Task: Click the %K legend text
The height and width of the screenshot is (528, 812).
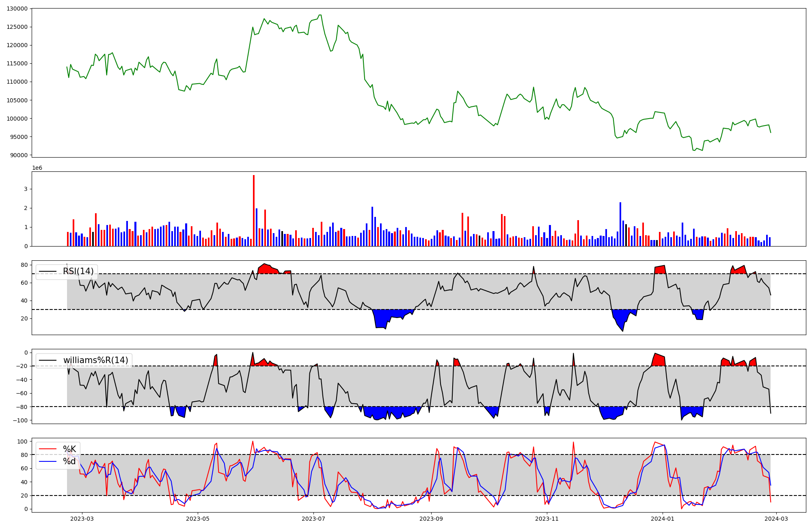Action: coord(69,449)
